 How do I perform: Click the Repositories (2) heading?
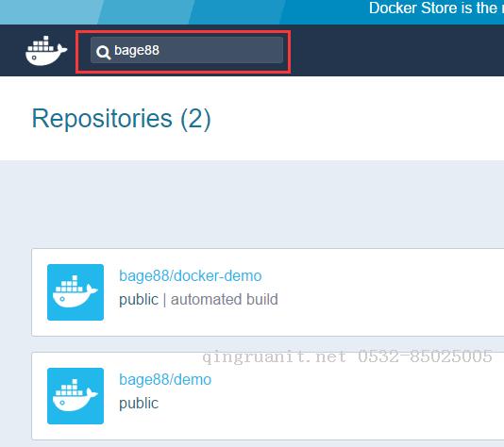click(x=122, y=119)
